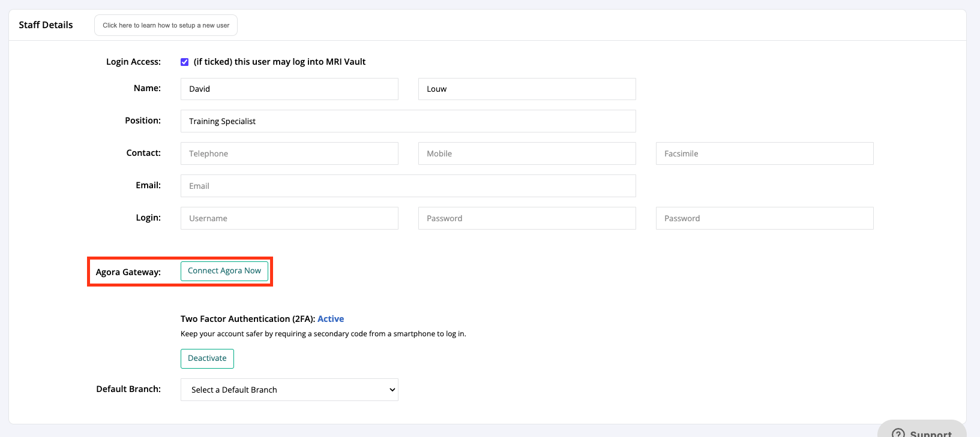
Task: Click the new user setup help button
Action: tap(166, 25)
